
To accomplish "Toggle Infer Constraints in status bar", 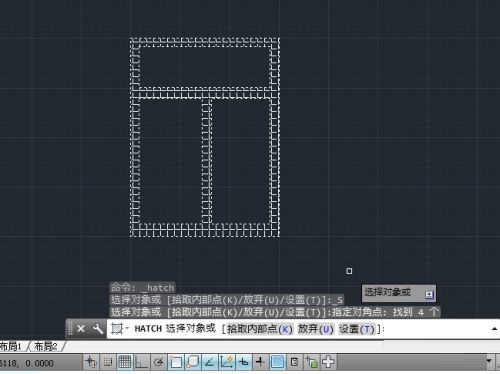I will pos(90,362).
